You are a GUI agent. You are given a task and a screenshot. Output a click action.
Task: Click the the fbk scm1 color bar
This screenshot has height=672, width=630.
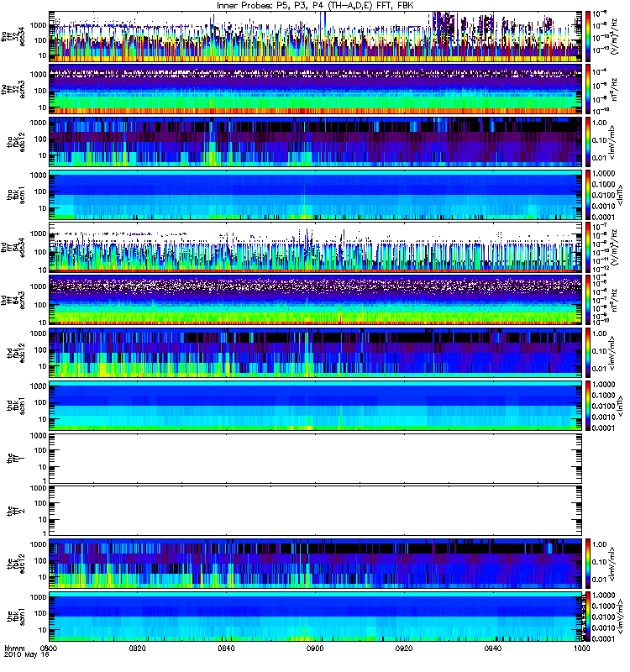click(588, 617)
